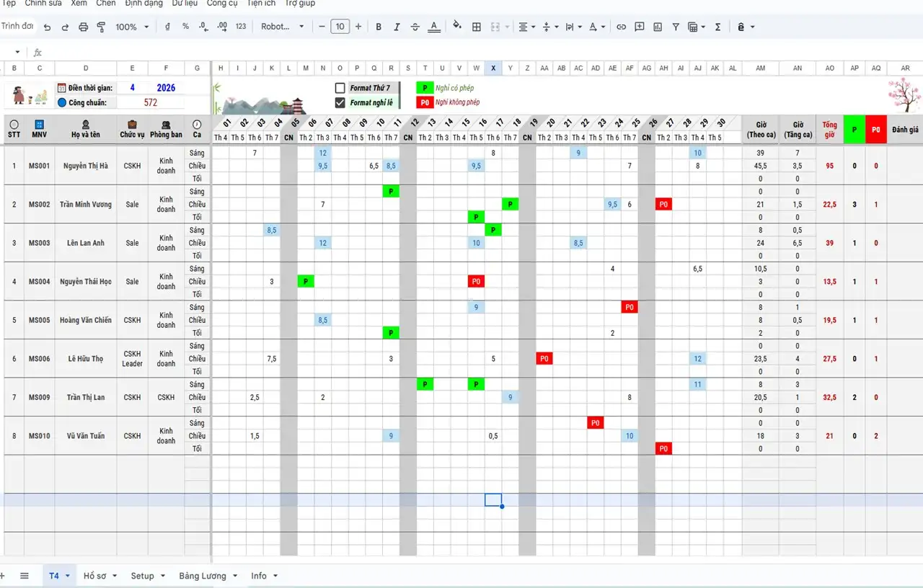Insert a chart using toolbar icon
Screen dimensions: 923x588
658,27
